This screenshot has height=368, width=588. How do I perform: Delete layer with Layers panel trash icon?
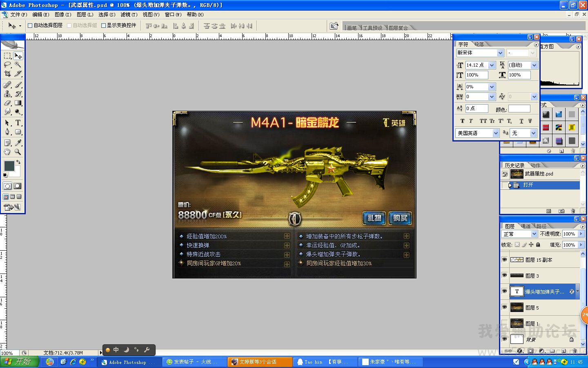point(575,351)
